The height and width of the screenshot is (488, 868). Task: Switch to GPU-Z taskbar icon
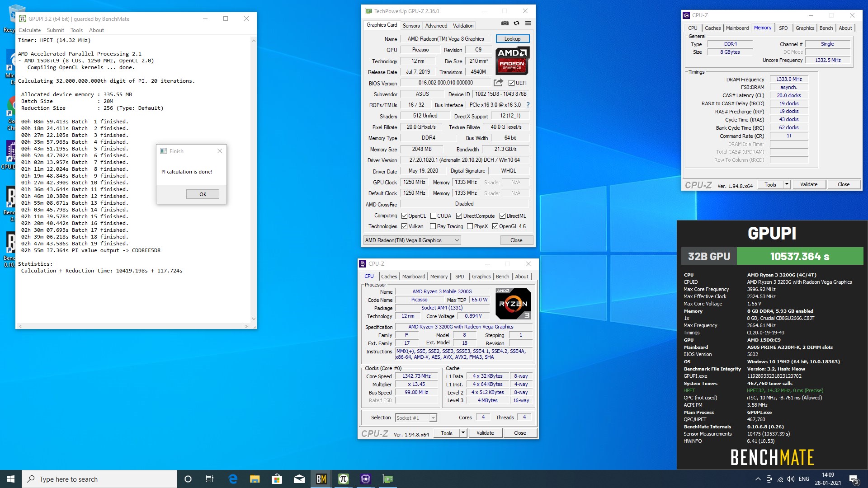[387, 479]
